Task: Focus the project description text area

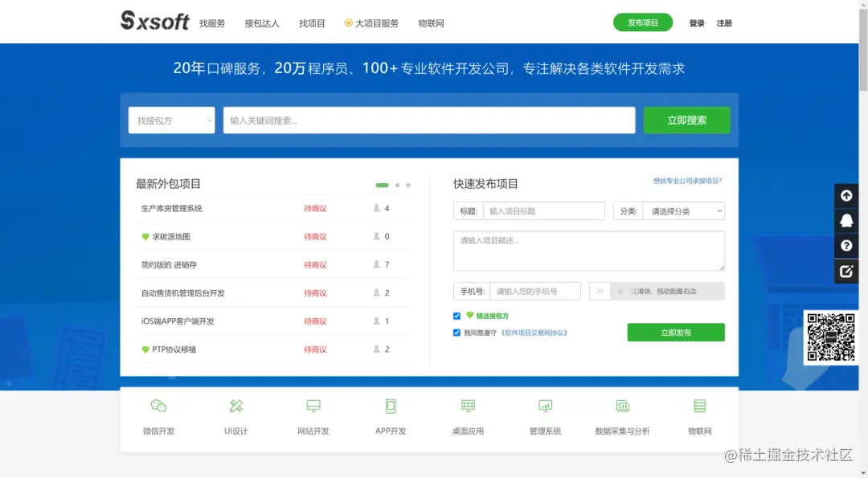Action: click(x=589, y=251)
